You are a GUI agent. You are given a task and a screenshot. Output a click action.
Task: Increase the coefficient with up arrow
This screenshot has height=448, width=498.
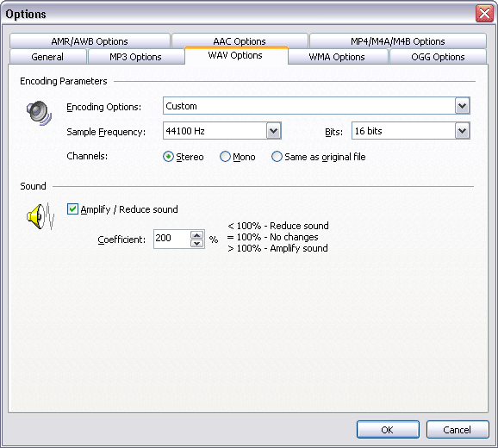coord(197,235)
